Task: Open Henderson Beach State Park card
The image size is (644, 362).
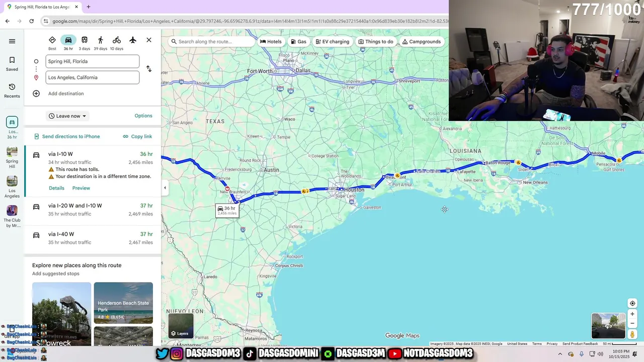Action: [x=123, y=303]
